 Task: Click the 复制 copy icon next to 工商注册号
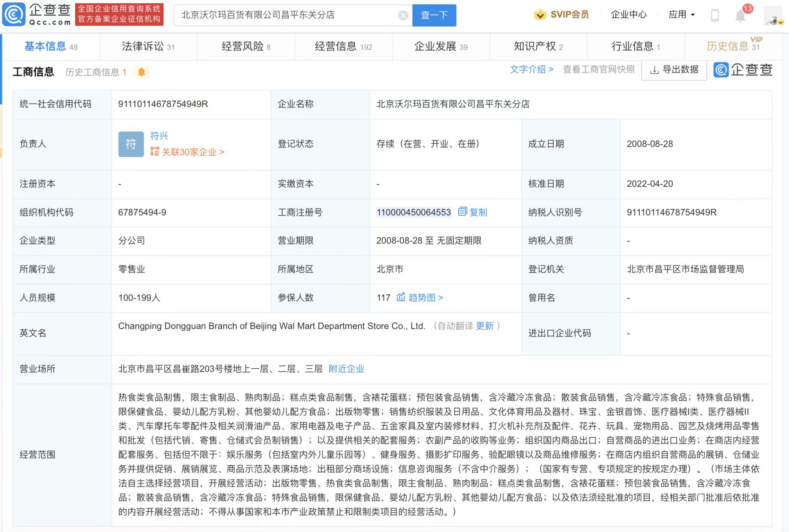click(x=462, y=212)
